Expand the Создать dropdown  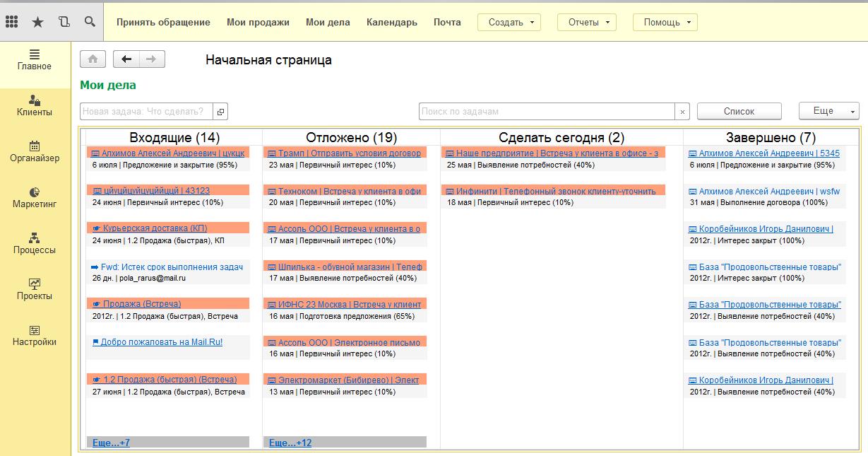tap(509, 22)
